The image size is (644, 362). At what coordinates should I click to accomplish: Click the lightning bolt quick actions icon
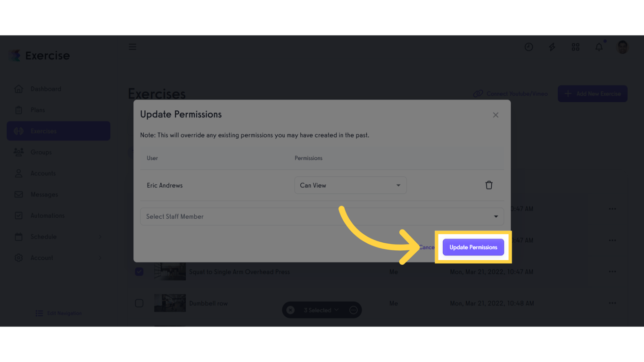552,47
